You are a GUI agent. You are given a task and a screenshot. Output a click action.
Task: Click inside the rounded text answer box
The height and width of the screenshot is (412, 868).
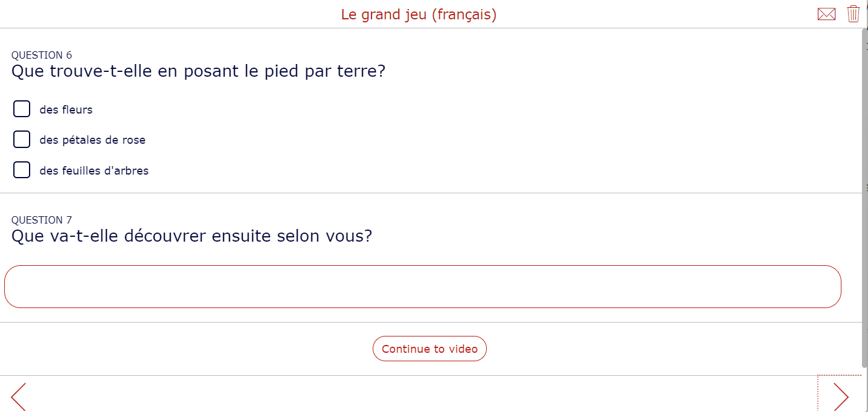pos(423,286)
